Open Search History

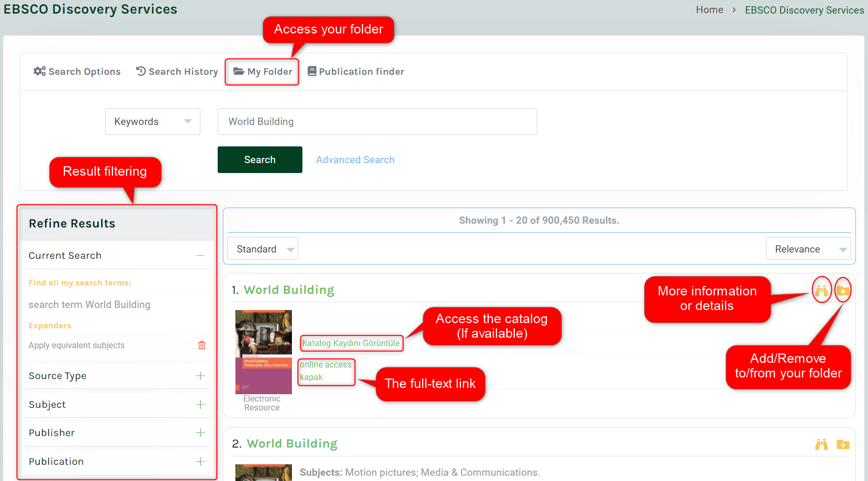pyautogui.click(x=177, y=72)
